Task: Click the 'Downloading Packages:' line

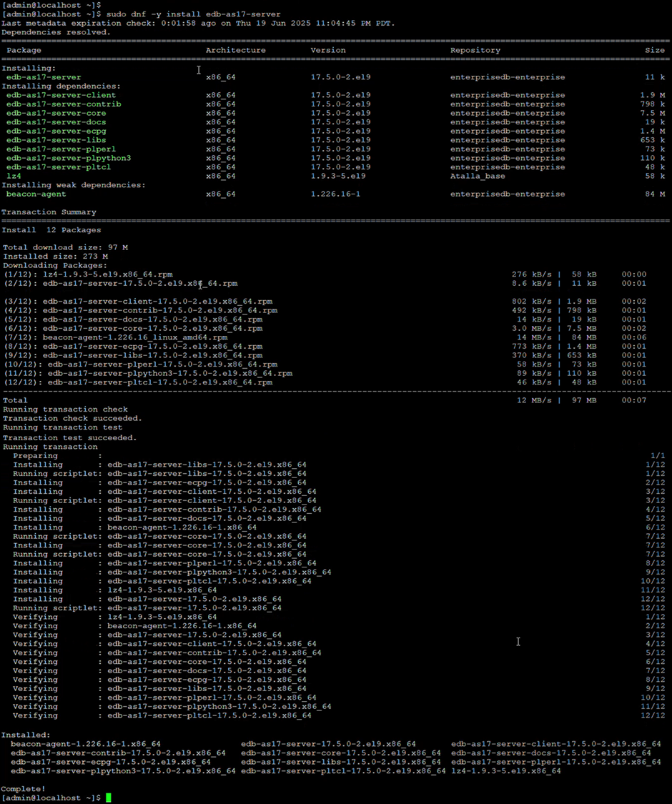Action: pyautogui.click(x=55, y=265)
